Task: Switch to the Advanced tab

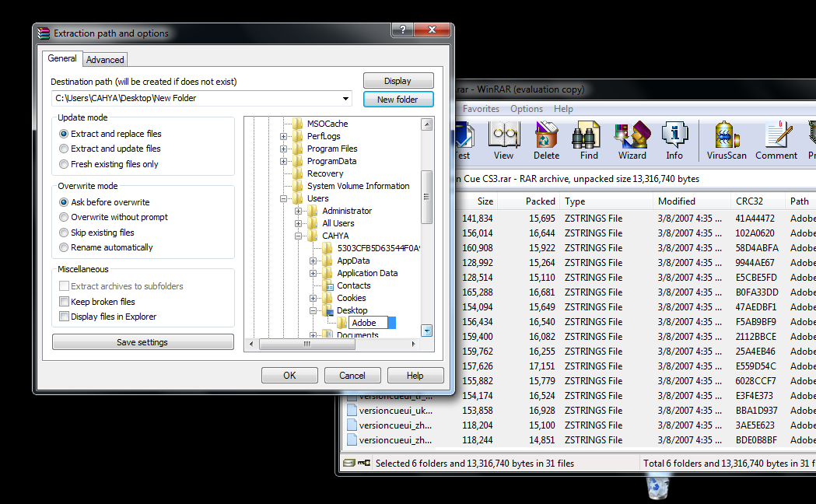Action: [105, 60]
